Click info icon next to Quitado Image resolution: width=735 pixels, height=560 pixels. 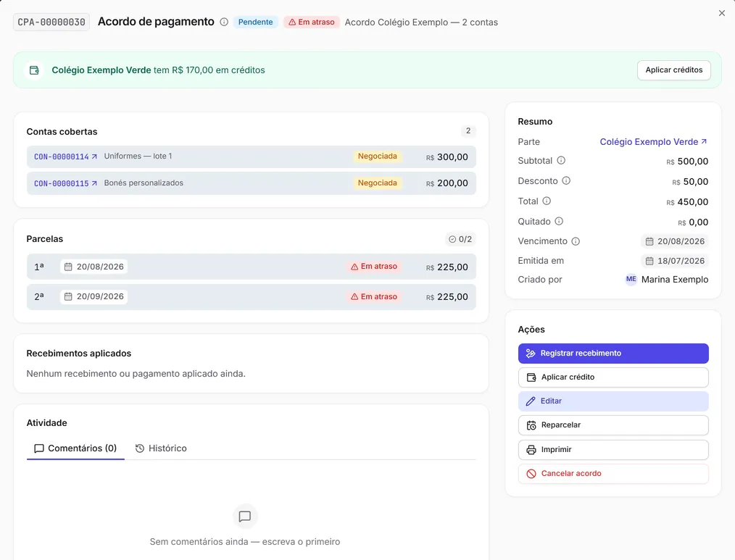tap(559, 221)
